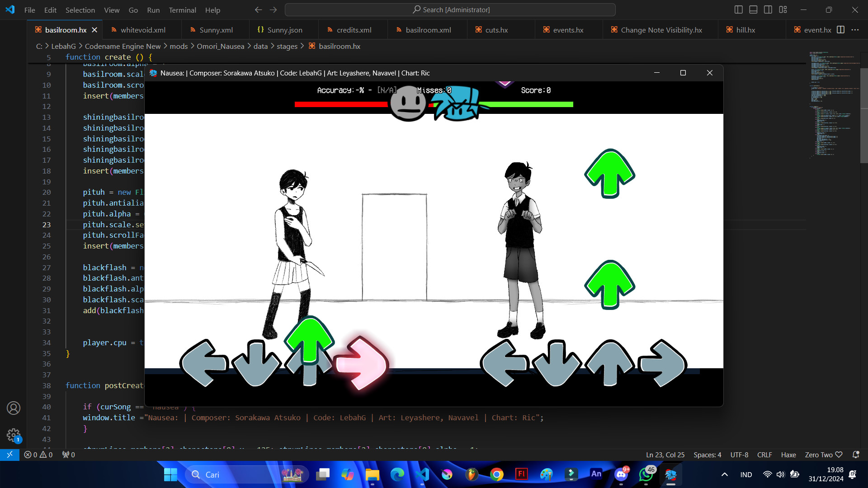Toggle the primary side bar layout button

pos(739,9)
